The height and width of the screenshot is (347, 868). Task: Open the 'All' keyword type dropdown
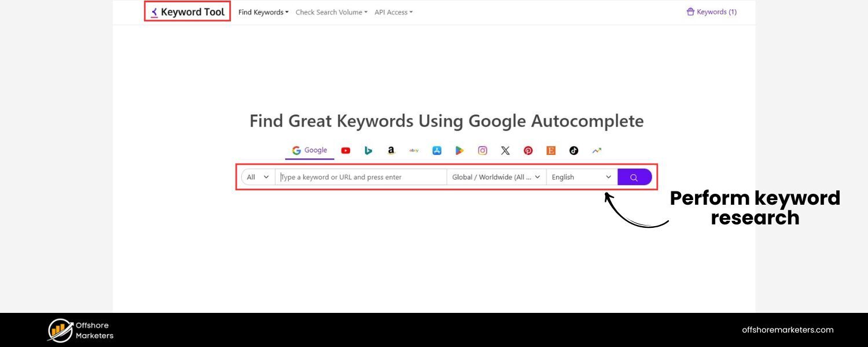[x=256, y=177]
